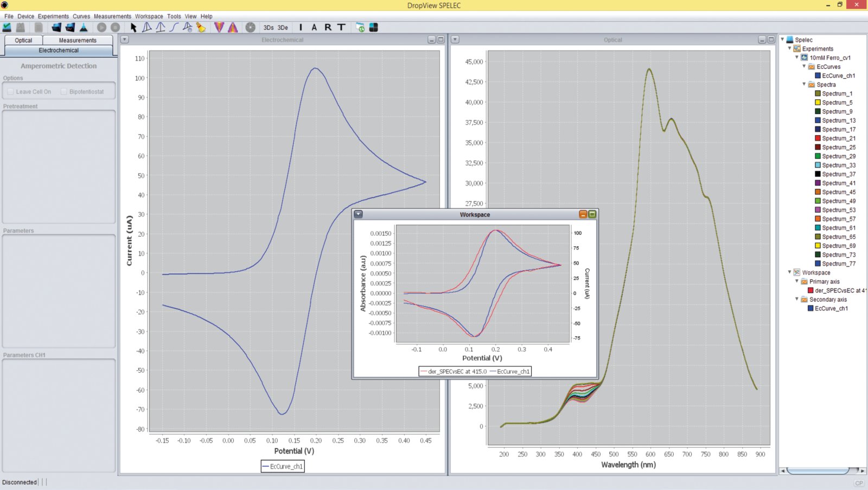Click the blue load files folder toolbar icon
Screen dimensions: 868x490
pos(56,27)
